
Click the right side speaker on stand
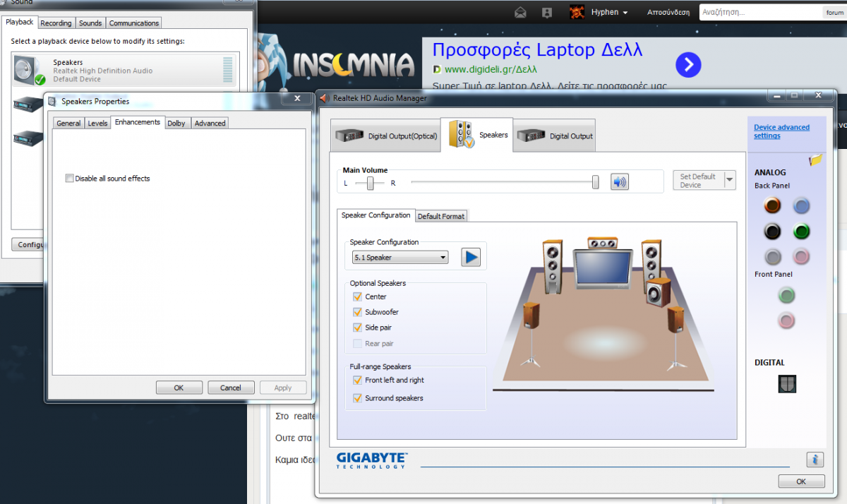tap(675, 336)
